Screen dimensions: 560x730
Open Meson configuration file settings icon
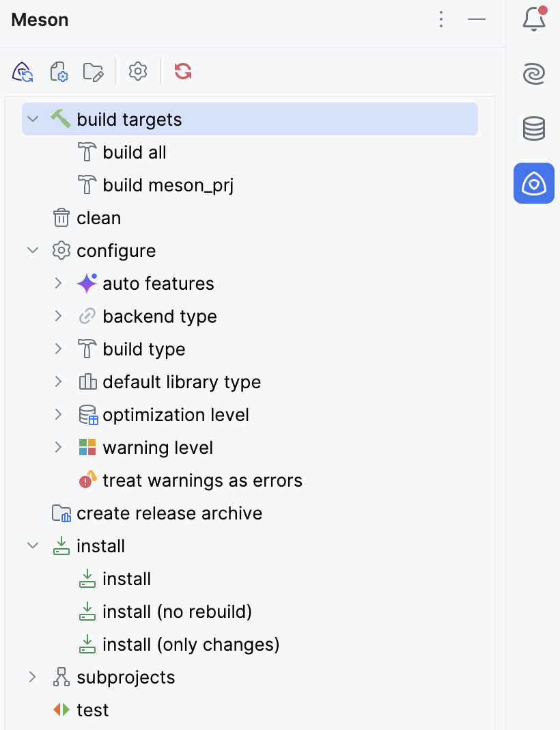pos(59,71)
